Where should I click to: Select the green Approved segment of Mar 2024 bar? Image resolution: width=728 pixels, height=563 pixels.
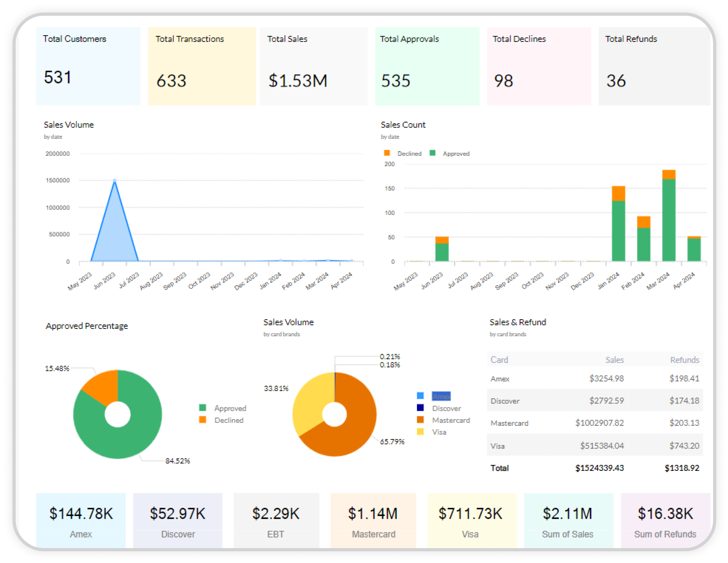point(669,220)
